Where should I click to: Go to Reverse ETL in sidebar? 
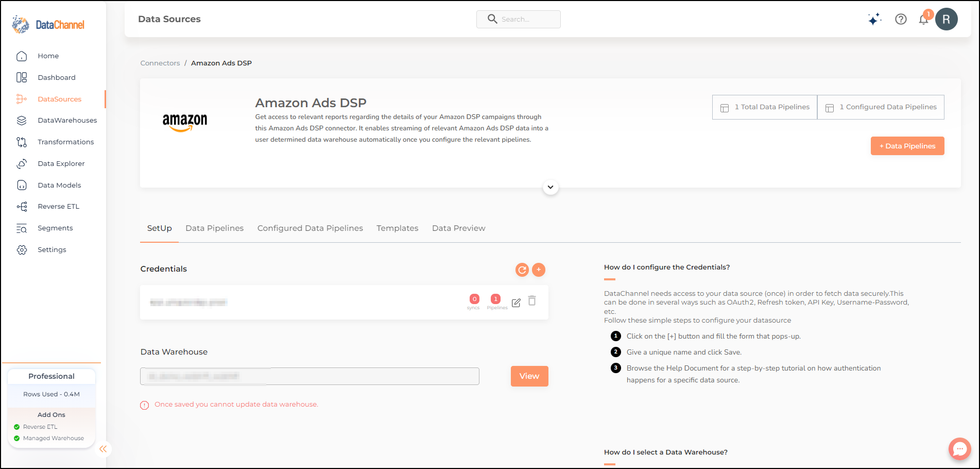pos(59,206)
